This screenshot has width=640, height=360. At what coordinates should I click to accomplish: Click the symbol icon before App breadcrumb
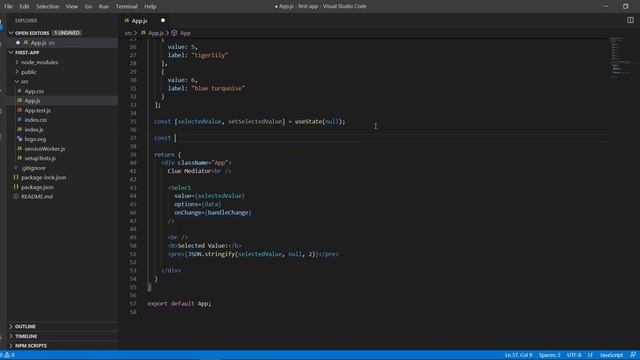click(x=174, y=33)
